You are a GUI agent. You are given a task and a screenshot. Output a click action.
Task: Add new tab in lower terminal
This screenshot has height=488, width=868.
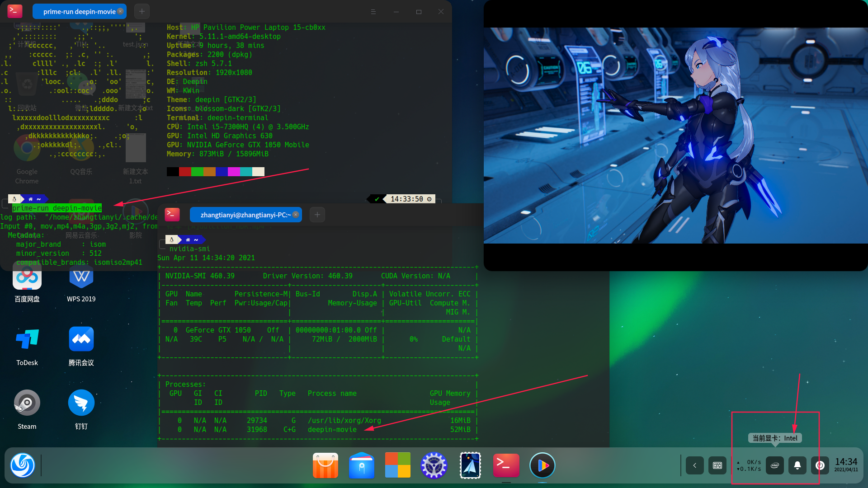(317, 215)
